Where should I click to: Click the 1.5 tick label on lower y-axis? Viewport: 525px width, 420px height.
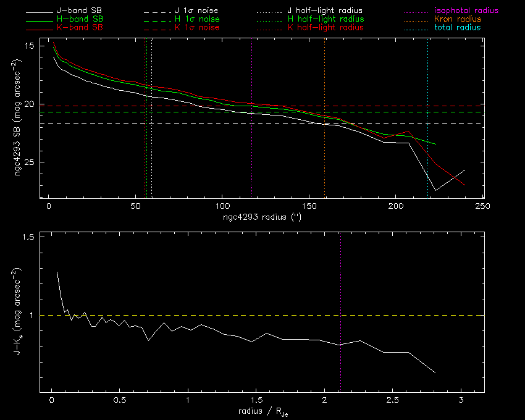pos(28,237)
